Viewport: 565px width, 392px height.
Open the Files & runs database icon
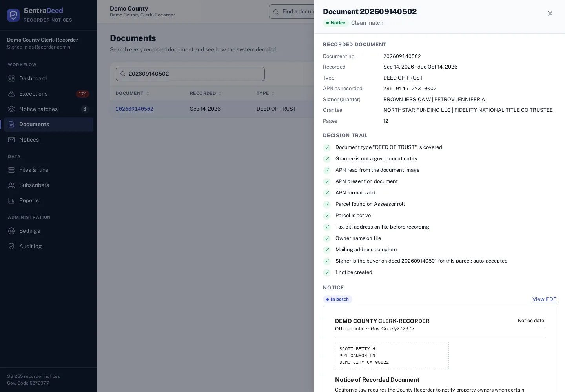11,170
